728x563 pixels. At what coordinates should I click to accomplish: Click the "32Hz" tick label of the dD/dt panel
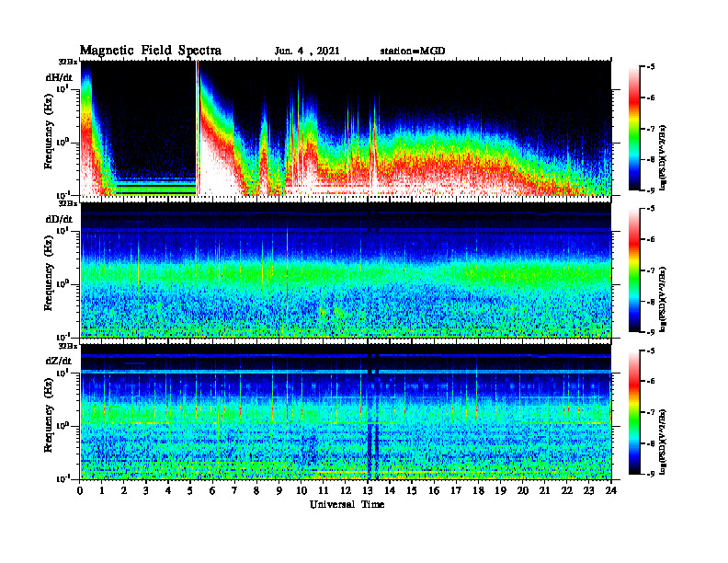pyautogui.click(x=68, y=203)
